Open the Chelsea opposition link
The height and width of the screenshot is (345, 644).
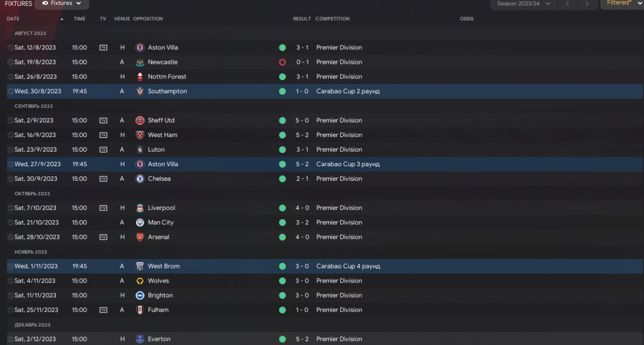click(x=159, y=179)
